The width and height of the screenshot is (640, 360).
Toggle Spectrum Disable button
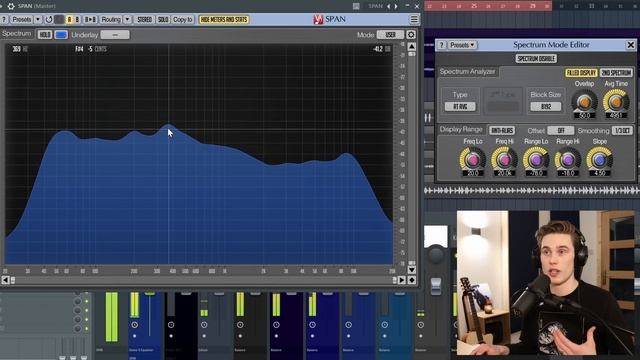[536, 58]
